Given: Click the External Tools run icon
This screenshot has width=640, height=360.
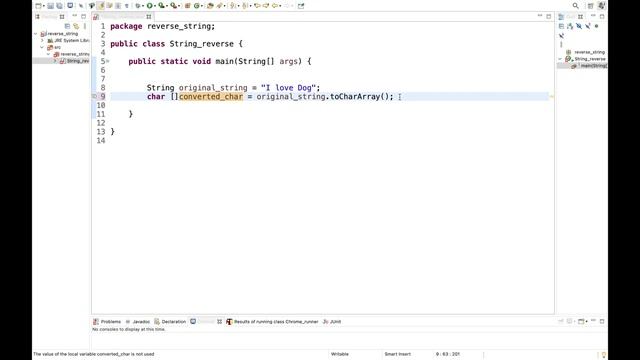Looking at the screenshot, I should pyautogui.click(x=173, y=6).
